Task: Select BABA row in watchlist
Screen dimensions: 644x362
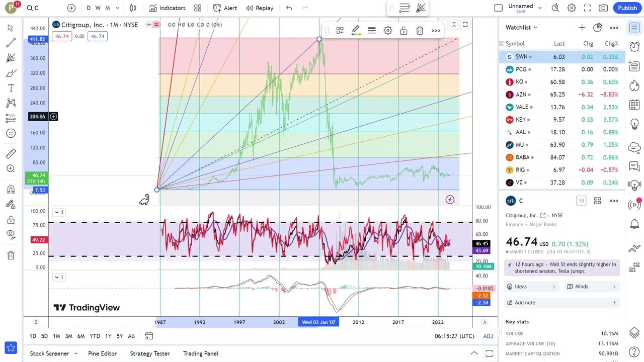Action: click(x=562, y=157)
